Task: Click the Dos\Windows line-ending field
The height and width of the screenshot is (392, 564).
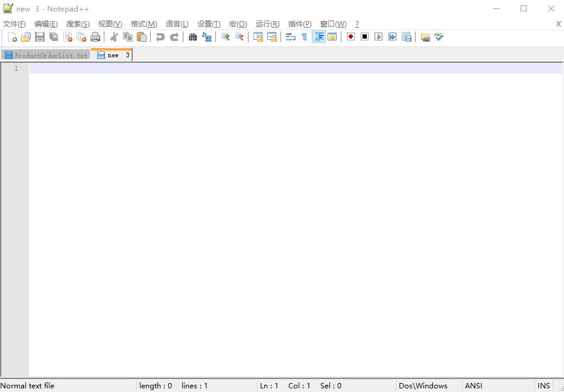Action: (423, 386)
